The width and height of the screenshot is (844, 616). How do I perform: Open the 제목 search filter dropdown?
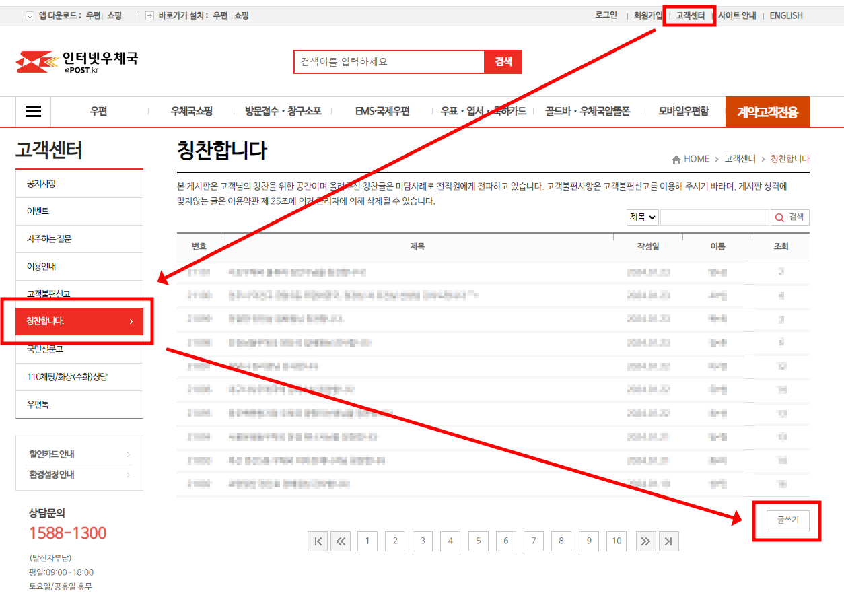[x=642, y=217]
